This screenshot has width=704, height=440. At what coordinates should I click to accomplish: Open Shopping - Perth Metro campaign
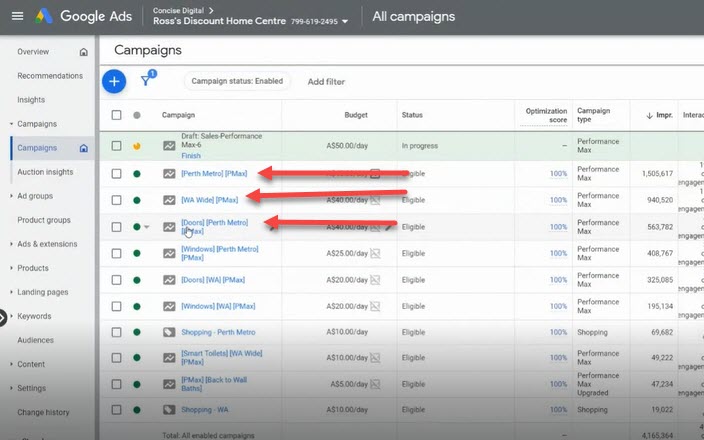[x=218, y=332]
